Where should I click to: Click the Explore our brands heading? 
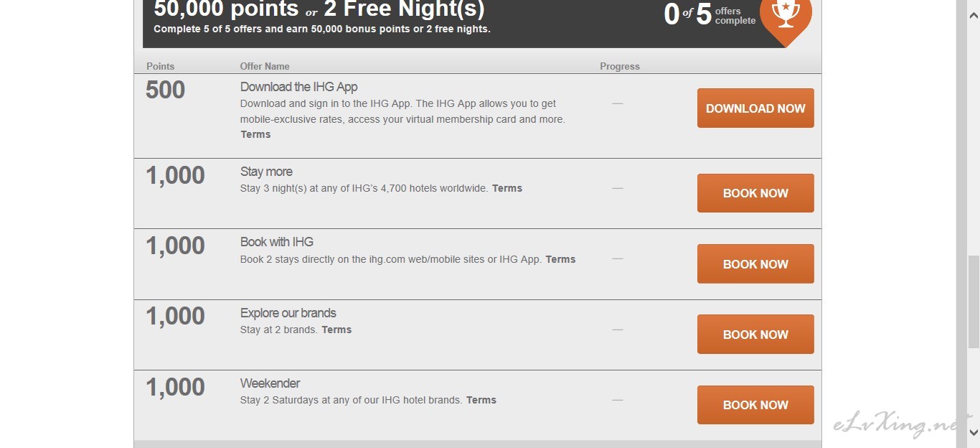coord(288,313)
